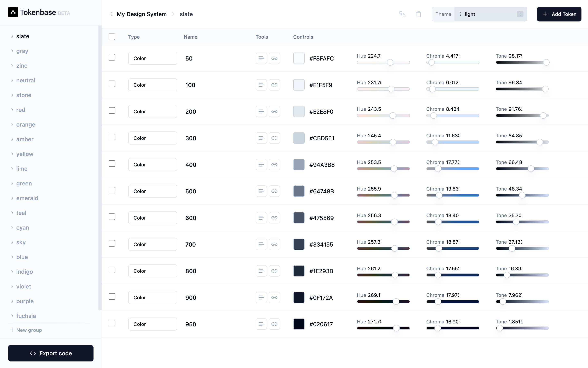Expand the amber group chevron
The width and height of the screenshot is (588, 368).
coord(12,139)
